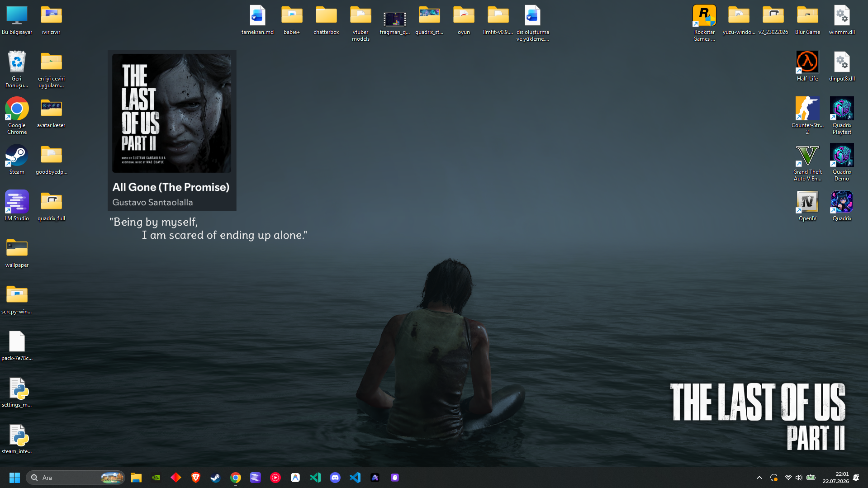Select the quadrix_full folder
868x488 pixels.
pos(51,206)
